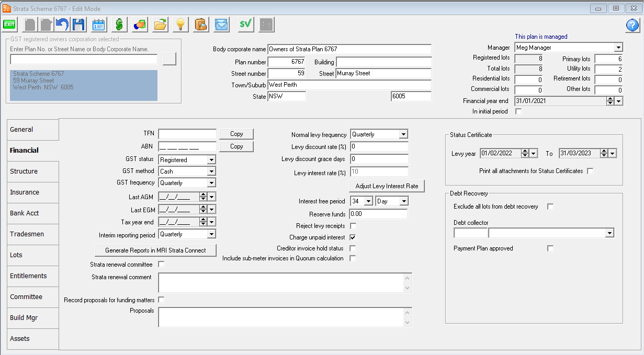Click the yellow lightbulb icon

(180, 25)
